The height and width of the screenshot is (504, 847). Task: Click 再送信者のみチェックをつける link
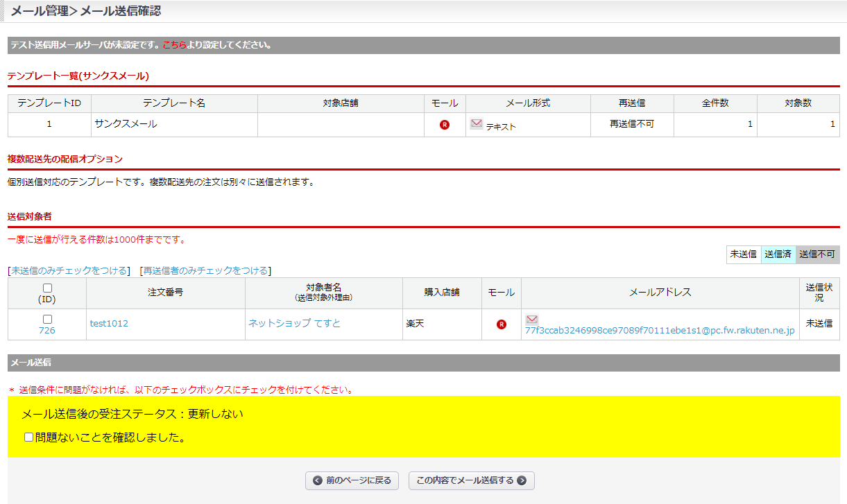click(x=205, y=270)
